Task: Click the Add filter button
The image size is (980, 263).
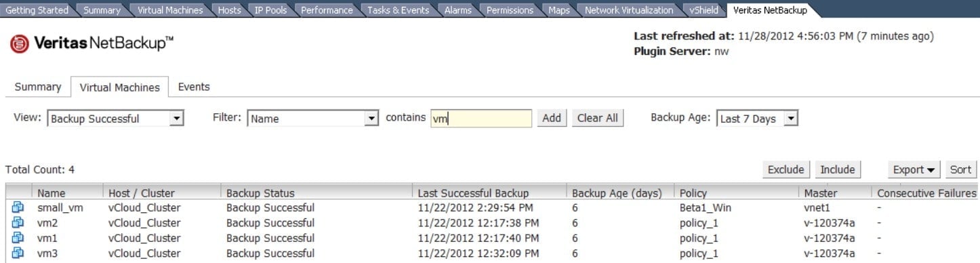Action: [552, 118]
